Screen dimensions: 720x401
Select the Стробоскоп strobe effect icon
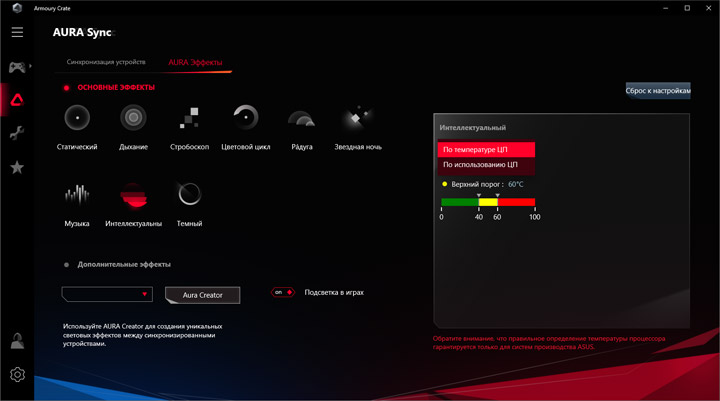(x=189, y=118)
